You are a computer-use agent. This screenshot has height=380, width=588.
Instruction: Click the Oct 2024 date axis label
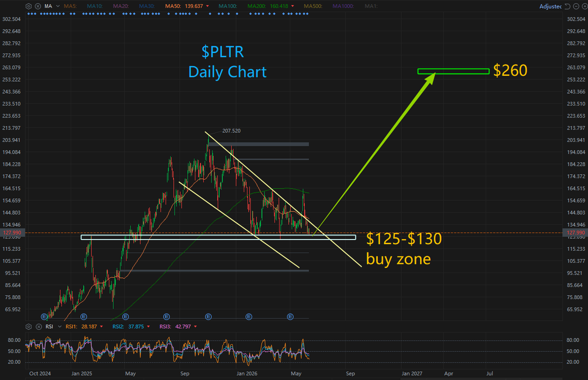click(41, 373)
